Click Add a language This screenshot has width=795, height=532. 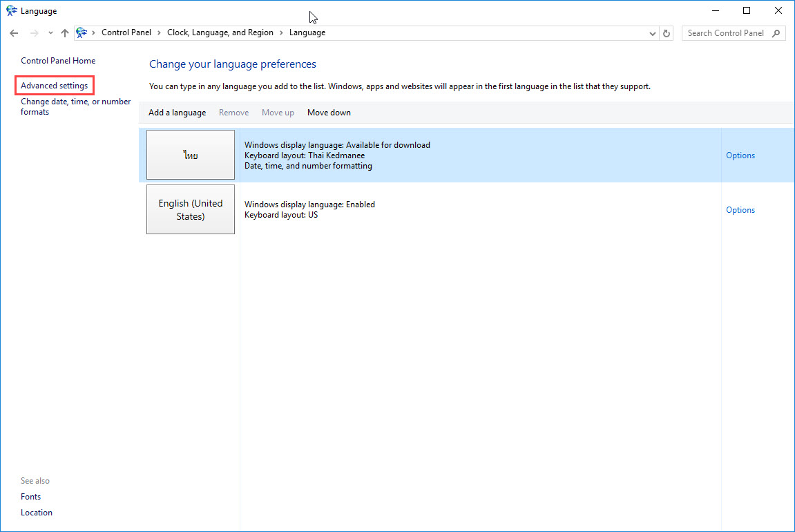[x=177, y=112]
